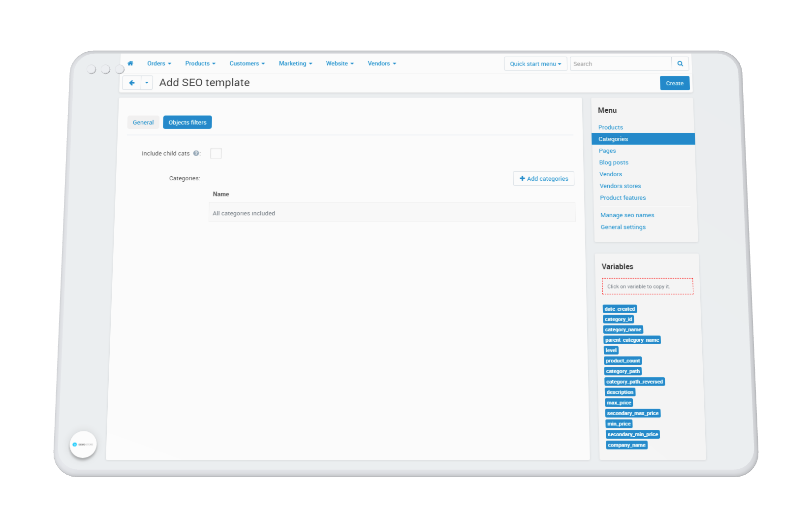Copy the product_count variable

coord(623,361)
